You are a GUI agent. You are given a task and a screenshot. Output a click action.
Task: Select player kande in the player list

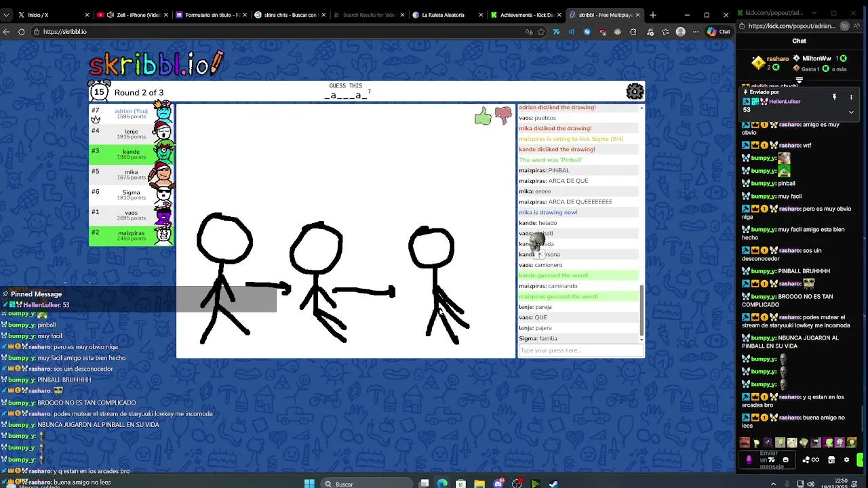131,154
